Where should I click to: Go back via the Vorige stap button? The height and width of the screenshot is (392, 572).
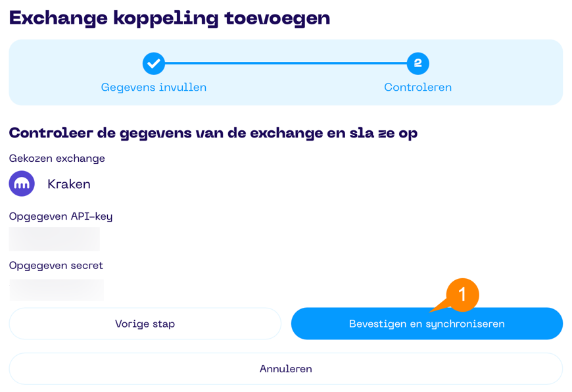[145, 324]
